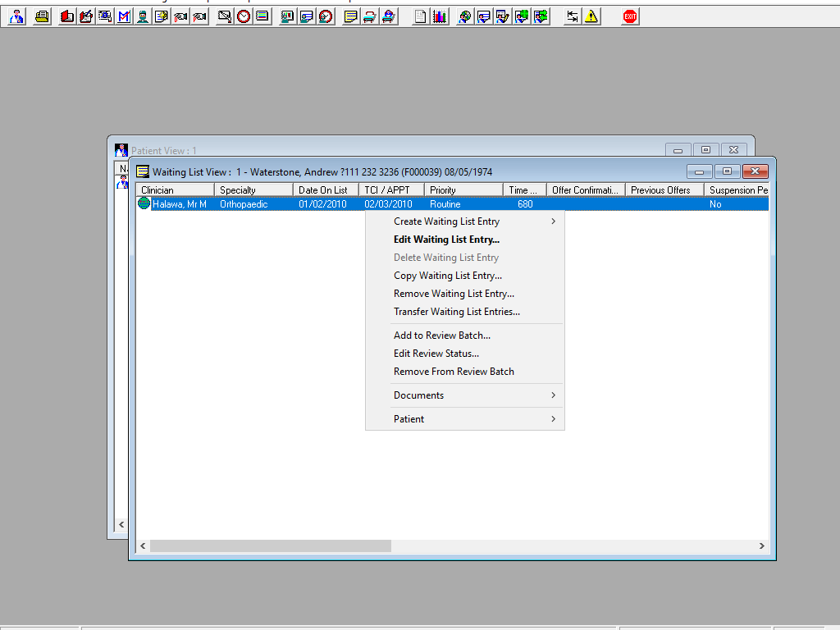840x630 pixels.
Task: Choose Add to Review Batch...
Action: pos(464,336)
